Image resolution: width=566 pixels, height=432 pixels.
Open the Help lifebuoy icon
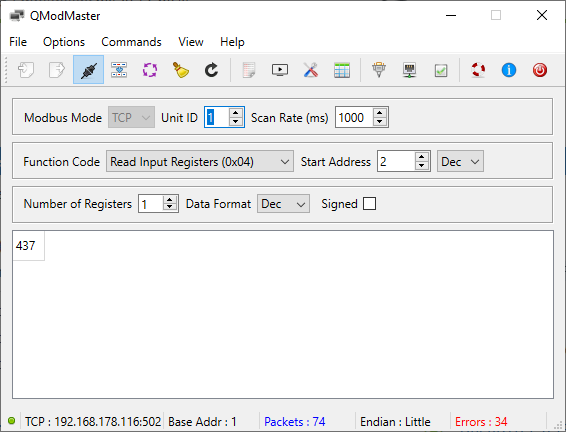478,70
